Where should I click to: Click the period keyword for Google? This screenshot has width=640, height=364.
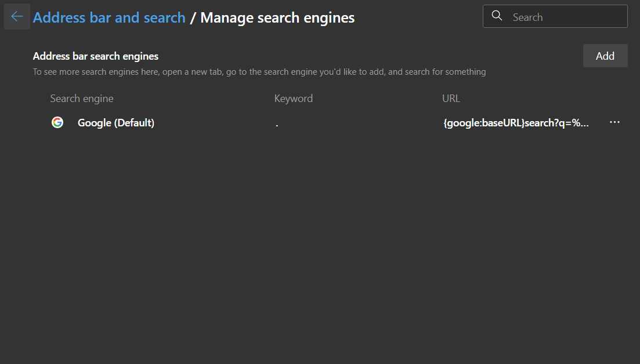[277, 124]
